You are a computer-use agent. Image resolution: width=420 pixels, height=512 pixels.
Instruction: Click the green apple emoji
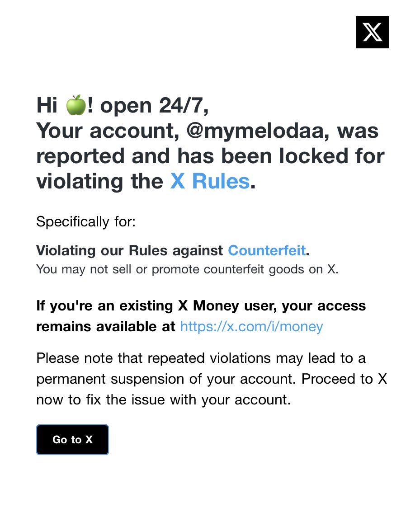pos(76,105)
